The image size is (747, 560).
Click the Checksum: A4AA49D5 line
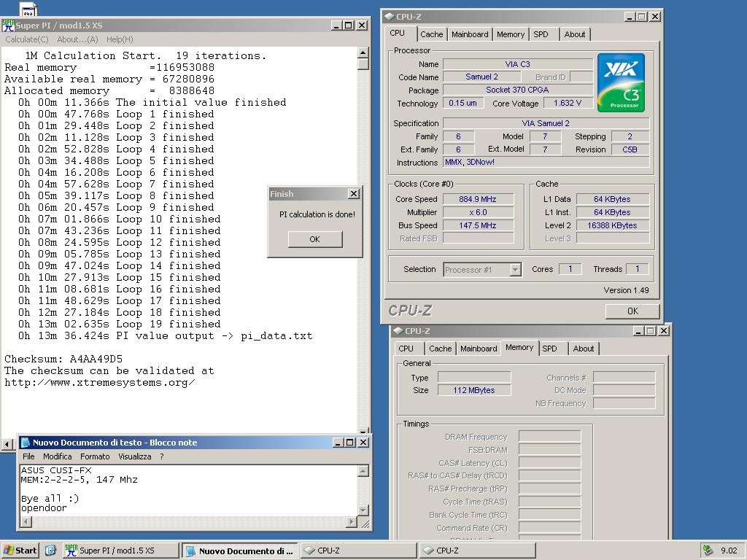63,359
